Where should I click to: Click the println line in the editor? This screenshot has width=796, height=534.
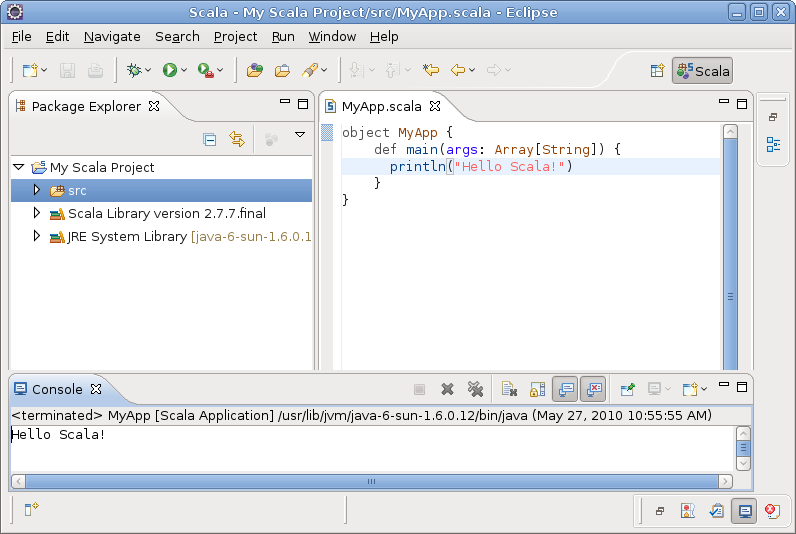click(x=530, y=166)
